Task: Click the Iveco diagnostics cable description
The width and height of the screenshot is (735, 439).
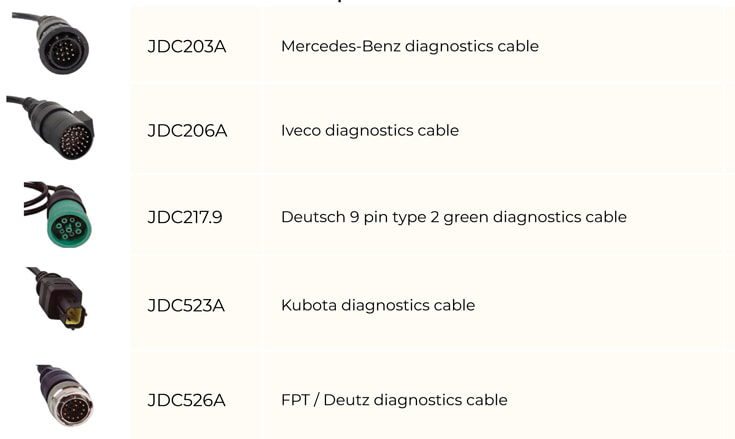Action: point(370,130)
